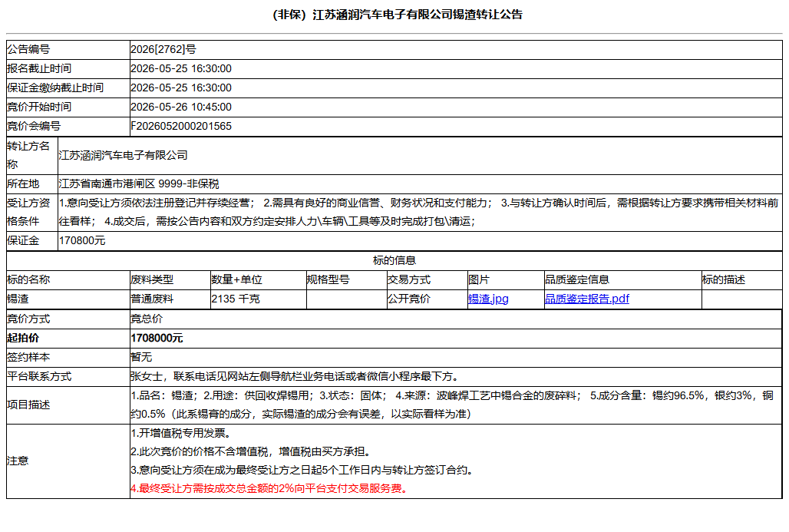The height and width of the screenshot is (532, 789).
Task: Open the 锡渣.jpg image link
Action: (488, 299)
